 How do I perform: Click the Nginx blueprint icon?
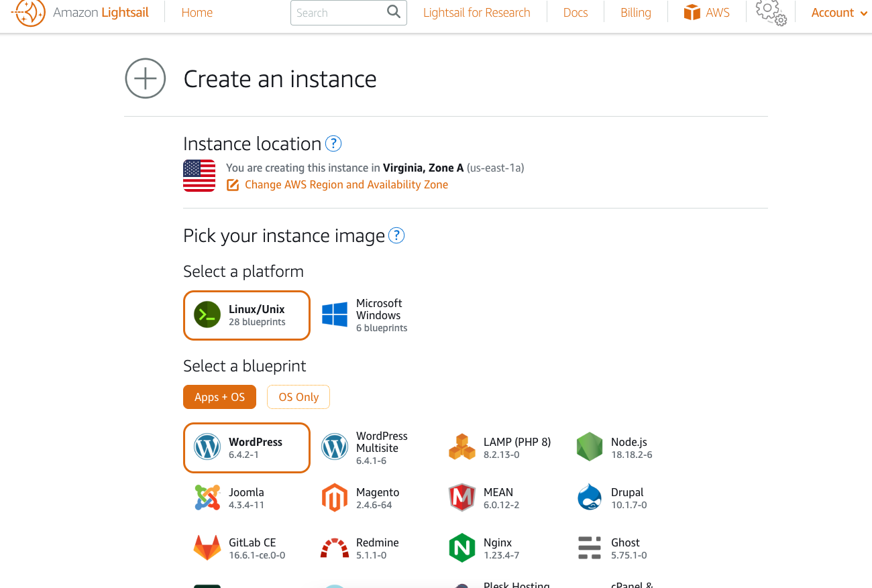pos(462,548)
